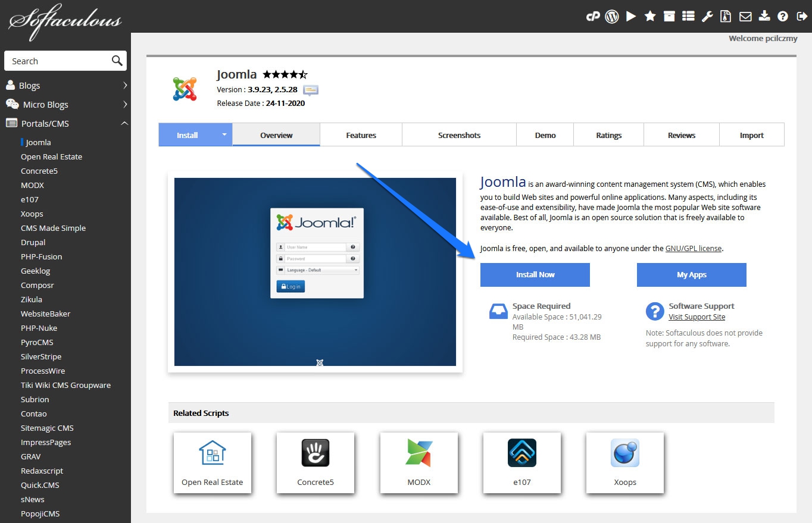Select Joomla in the sidebar list
Viewport: 812px width, 523px height.
coord(38,143)
